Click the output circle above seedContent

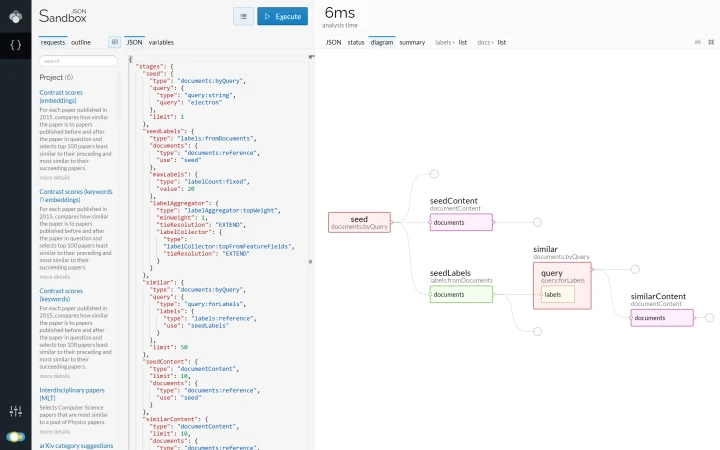[x=434, y=174]
